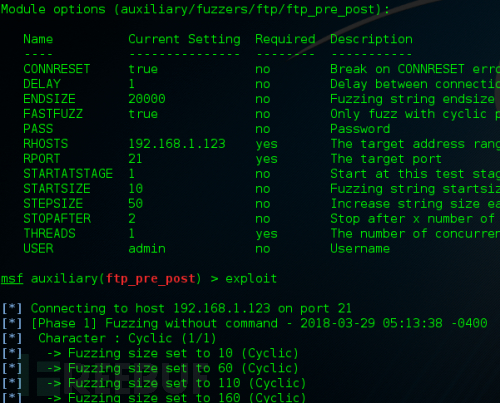The height and width of the screenshot is (403, 500).
Task: Click the CONNRESET option name
Action: [x=57, y=69]
